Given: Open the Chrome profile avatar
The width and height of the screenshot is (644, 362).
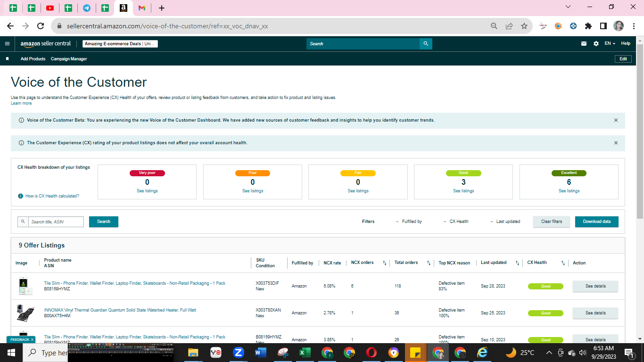Looking at the screenshot, I should (x=619, y=26).
